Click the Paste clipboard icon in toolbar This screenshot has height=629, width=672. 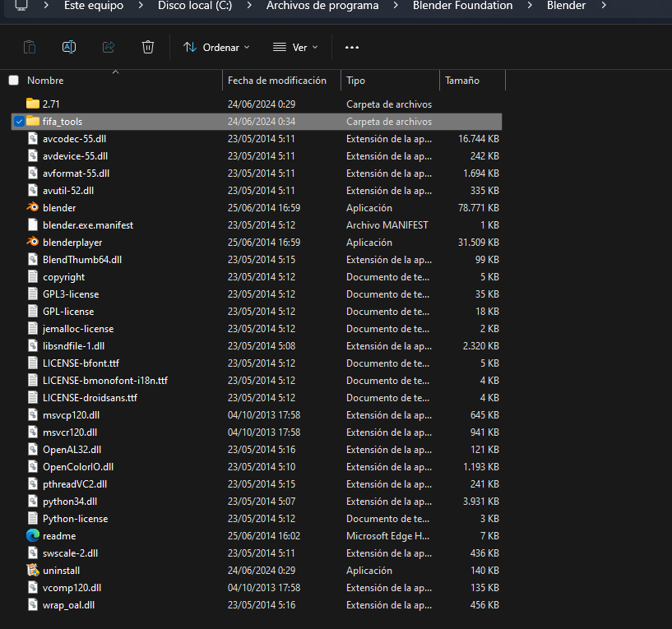(x=30, y=47)
